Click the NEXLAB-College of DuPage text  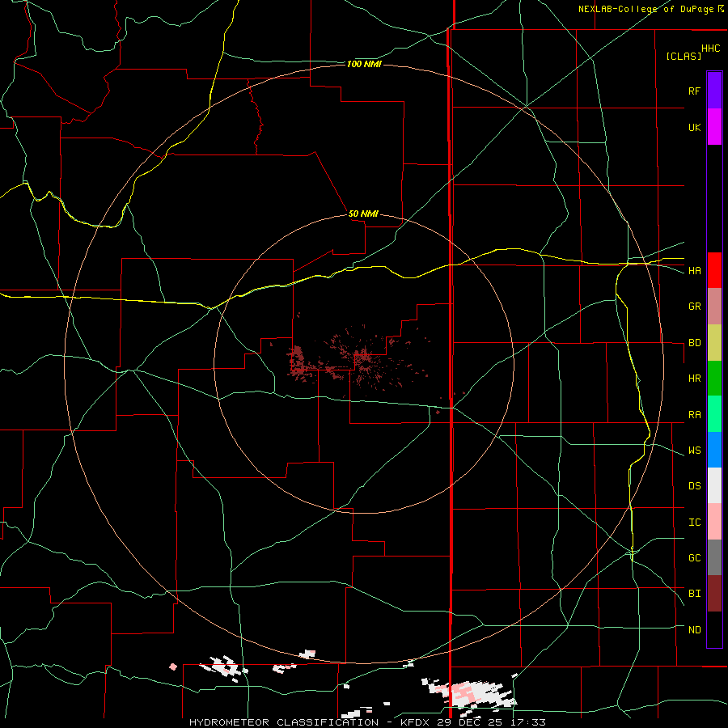tap(645, 9)
